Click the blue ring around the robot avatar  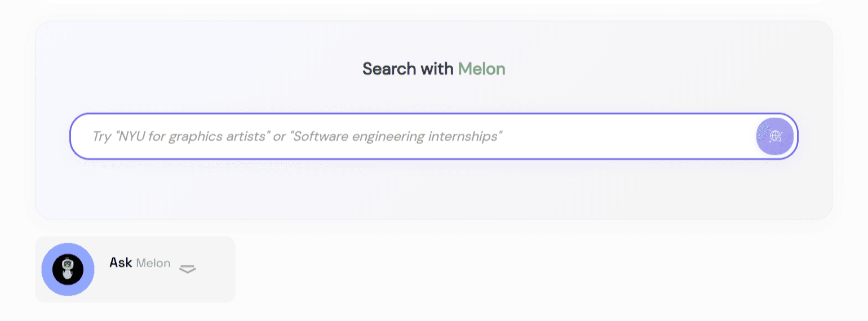tap(47, 269)
